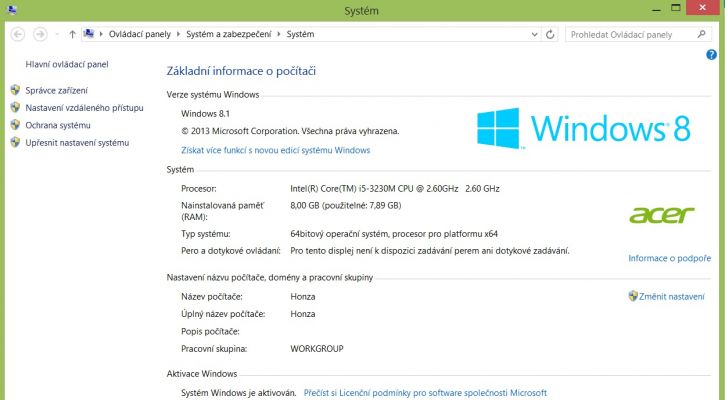Viewport: 725px width, 400px height.
Task: Click the Windows 8.1 edition text
Action: click(x=205, y=114)
